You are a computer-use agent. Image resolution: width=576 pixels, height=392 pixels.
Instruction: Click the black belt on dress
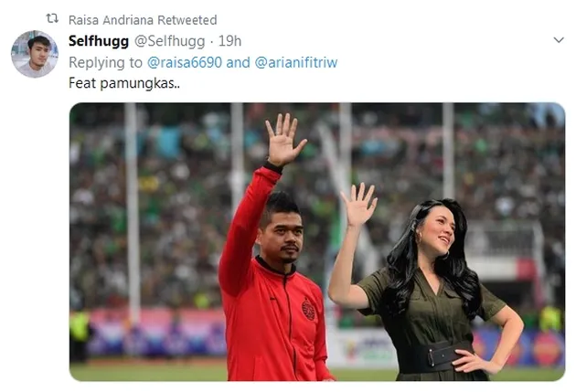tap(437, 356)
